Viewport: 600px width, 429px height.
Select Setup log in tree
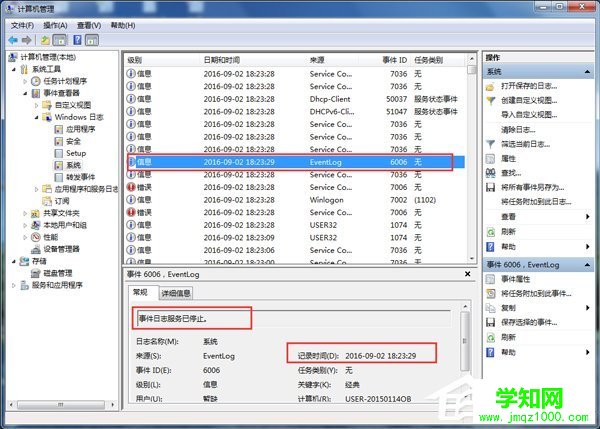click(x=76, y=153)
